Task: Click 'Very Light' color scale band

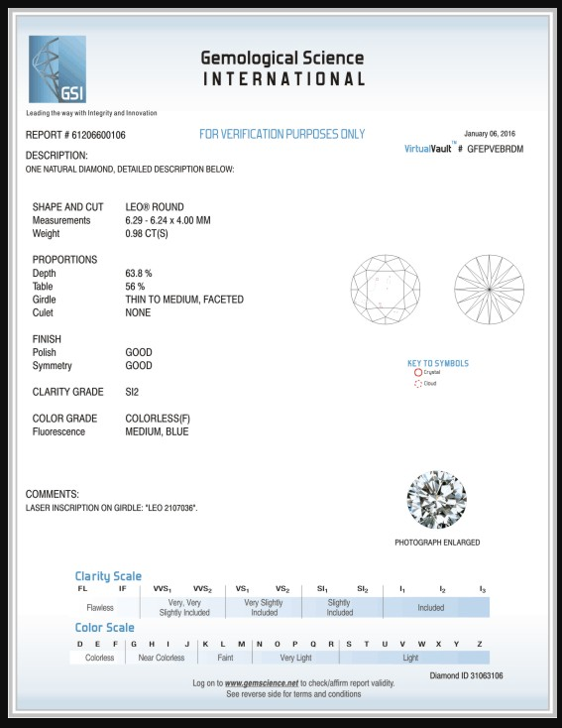Action: coord(295,658)
